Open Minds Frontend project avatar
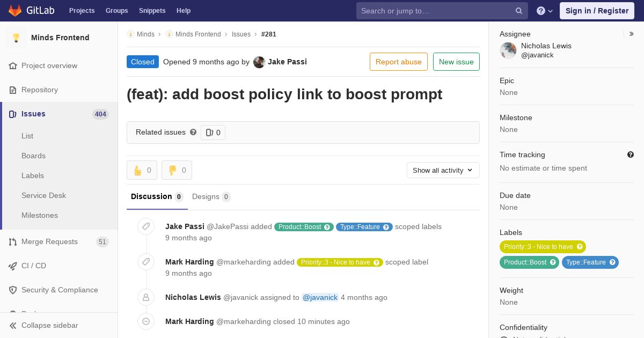The width and height of the screenshot is (644, 338). click(16, 38)
